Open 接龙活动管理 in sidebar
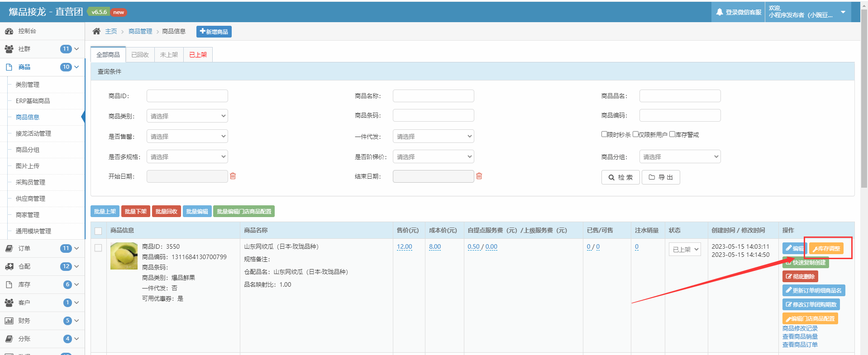The height and width of the screenshot is (355, 868). tap(33, 133)
